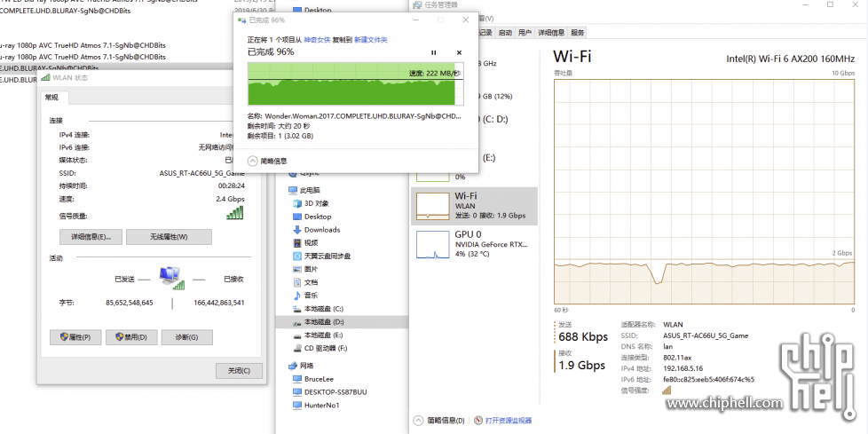Click the large 1.9 Gbps receive rate
Image resolution: width=868 pixels, height=434 pixels.
point(582,366)
